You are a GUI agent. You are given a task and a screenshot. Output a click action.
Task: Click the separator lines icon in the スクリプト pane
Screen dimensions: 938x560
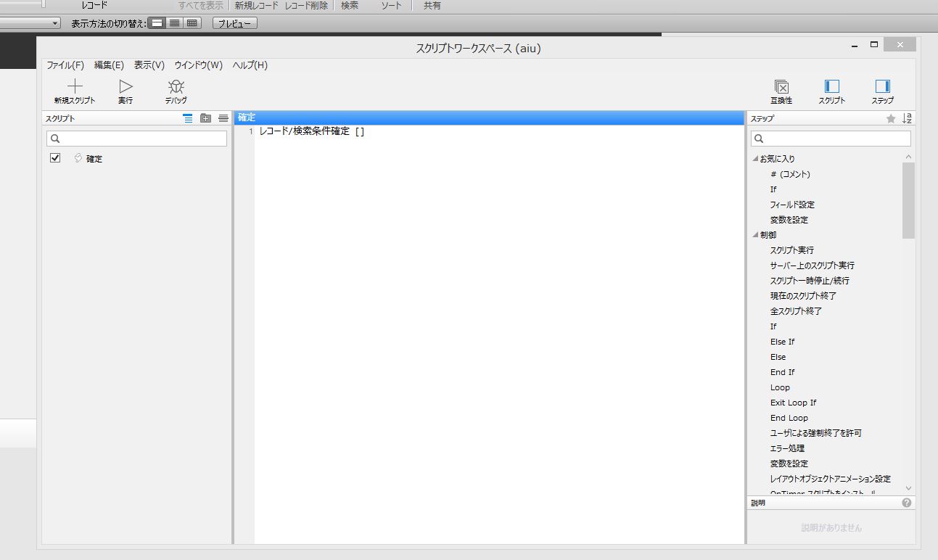point(223,118)
